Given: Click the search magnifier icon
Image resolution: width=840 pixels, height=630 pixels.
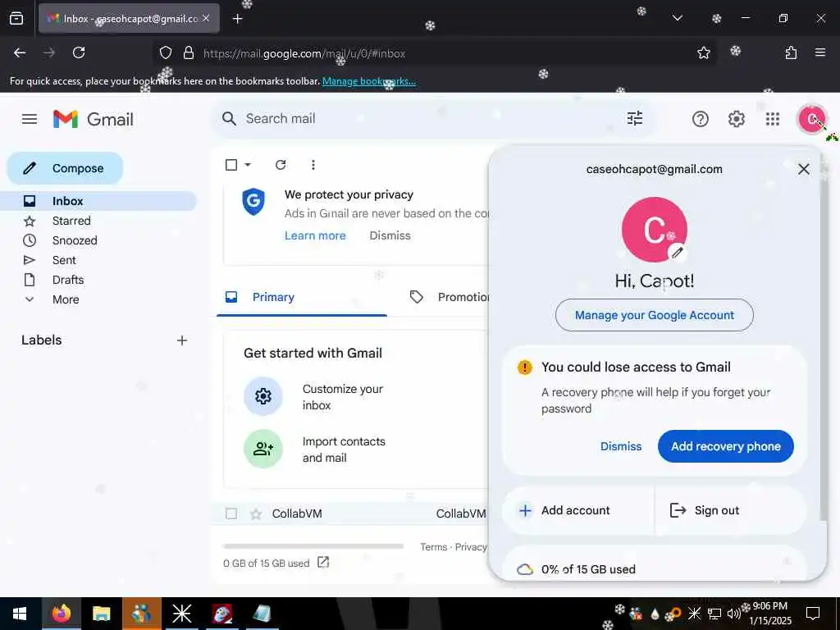Looking at the screenshot, I should (x=229, y=118).
